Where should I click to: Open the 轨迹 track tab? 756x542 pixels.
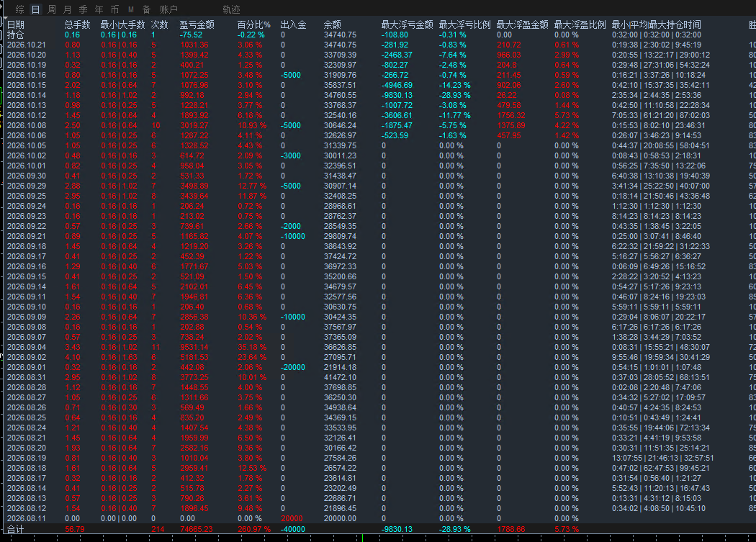[x=231, y=9]
